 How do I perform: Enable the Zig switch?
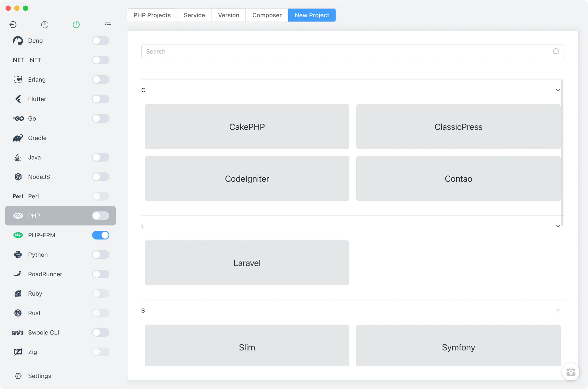coord(100,352)
